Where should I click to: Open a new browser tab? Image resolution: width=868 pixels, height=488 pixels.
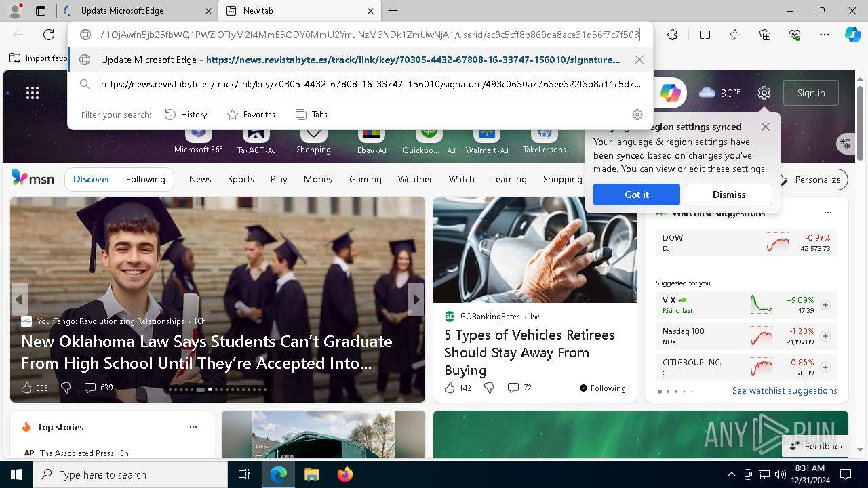pyautogui.click(x=393, y=11)
